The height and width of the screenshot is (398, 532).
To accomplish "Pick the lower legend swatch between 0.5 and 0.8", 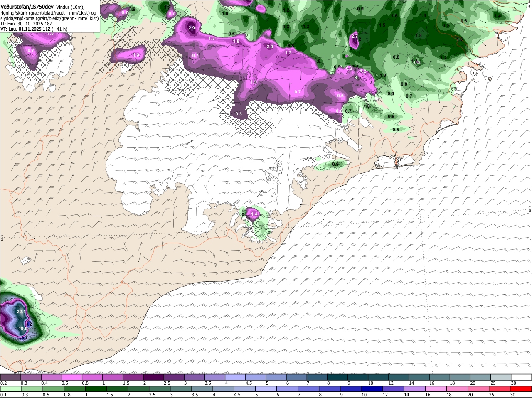I will [x=53, y=389].
